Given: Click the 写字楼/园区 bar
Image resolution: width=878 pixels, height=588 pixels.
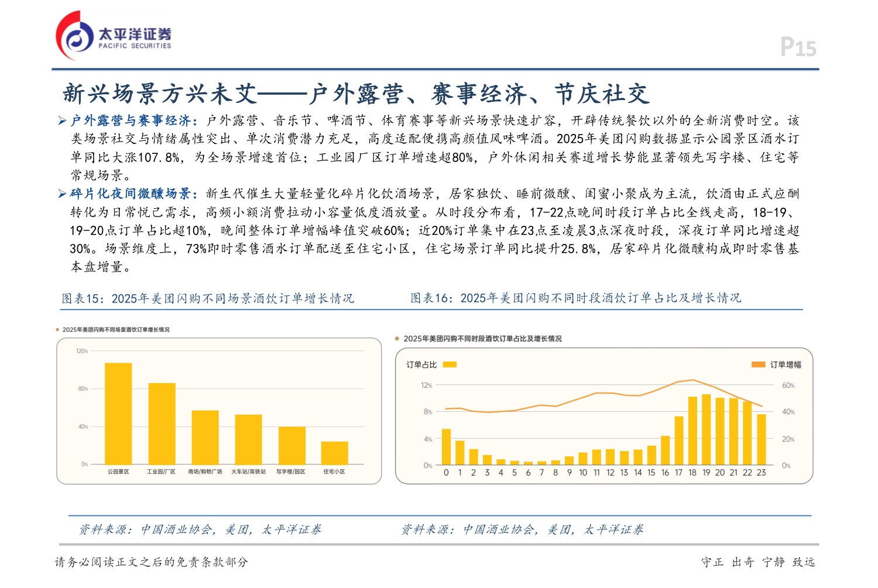Looking at the screenshot, I should (x=292, y=446).
